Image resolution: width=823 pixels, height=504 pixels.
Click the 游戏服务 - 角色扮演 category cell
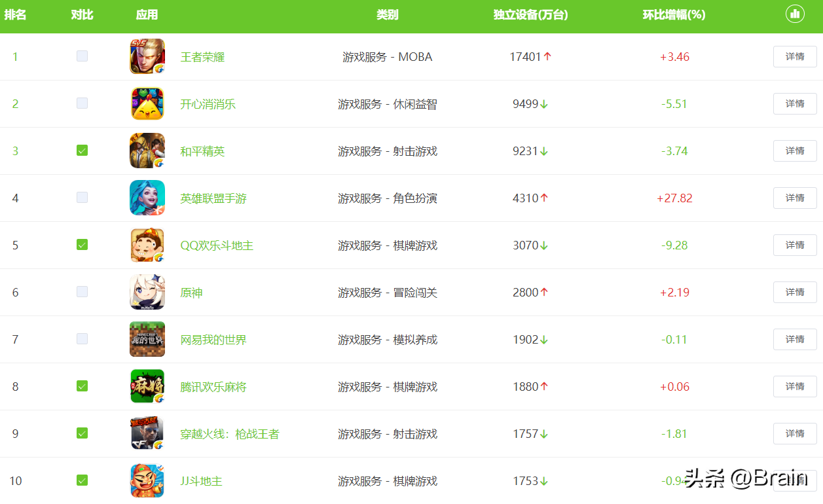(x=388, y=198)
